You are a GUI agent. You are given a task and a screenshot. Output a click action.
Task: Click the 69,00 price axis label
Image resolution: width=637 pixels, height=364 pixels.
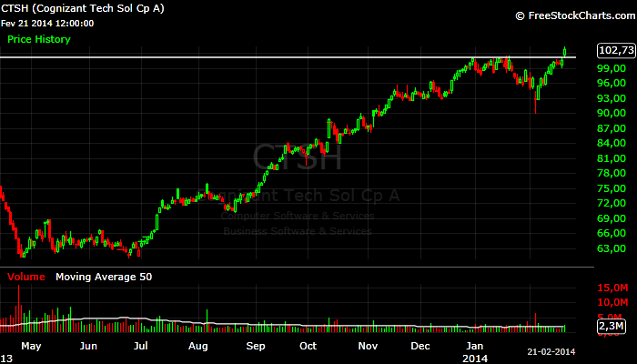coord(612,218)
